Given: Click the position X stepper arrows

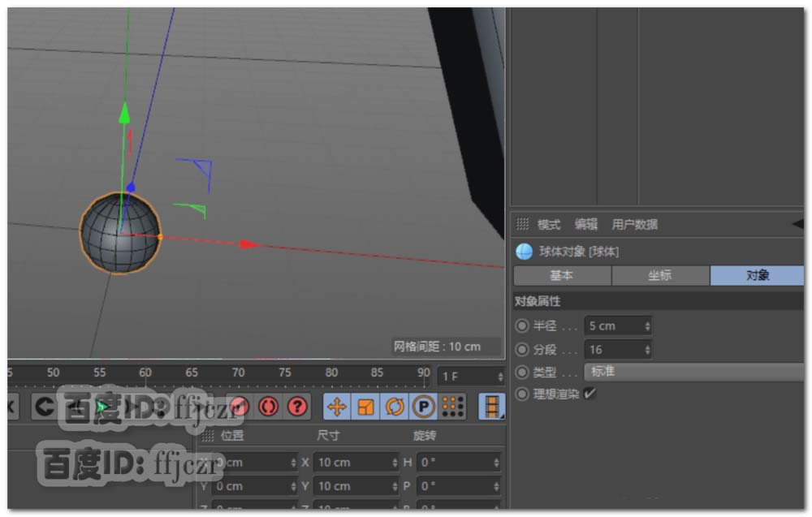Looking at the screenshot, I should click(x=294, y=462).
